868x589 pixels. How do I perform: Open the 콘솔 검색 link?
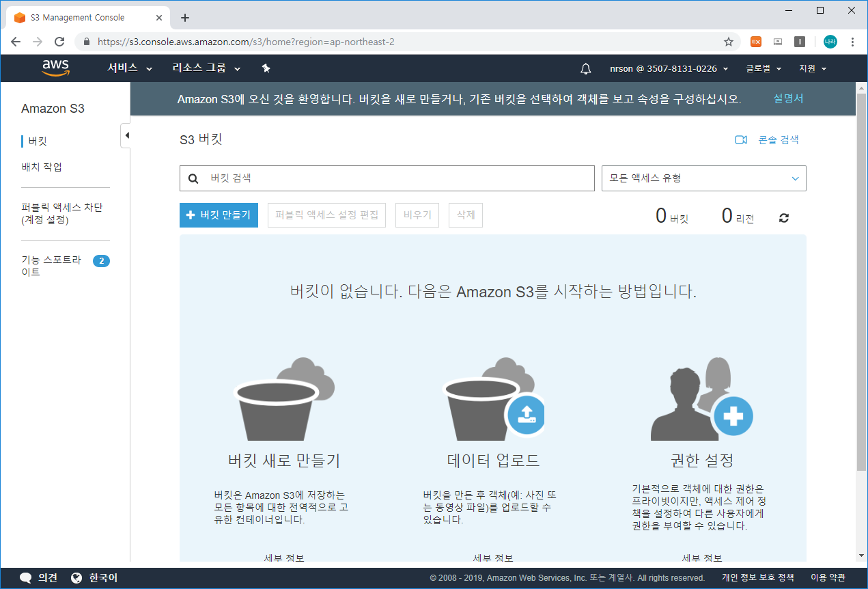point(779,139)
